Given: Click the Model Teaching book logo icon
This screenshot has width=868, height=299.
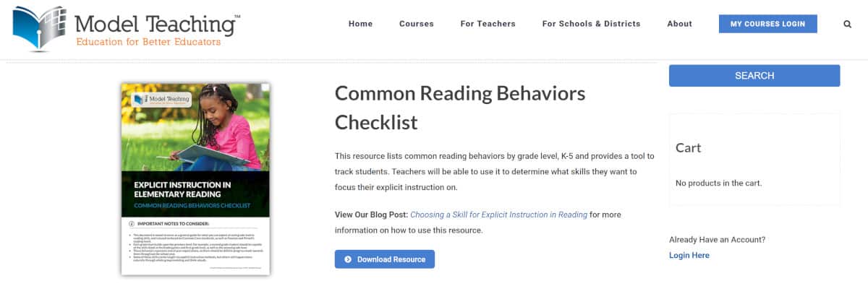Looking at the screenshot, I should [38, 28].
